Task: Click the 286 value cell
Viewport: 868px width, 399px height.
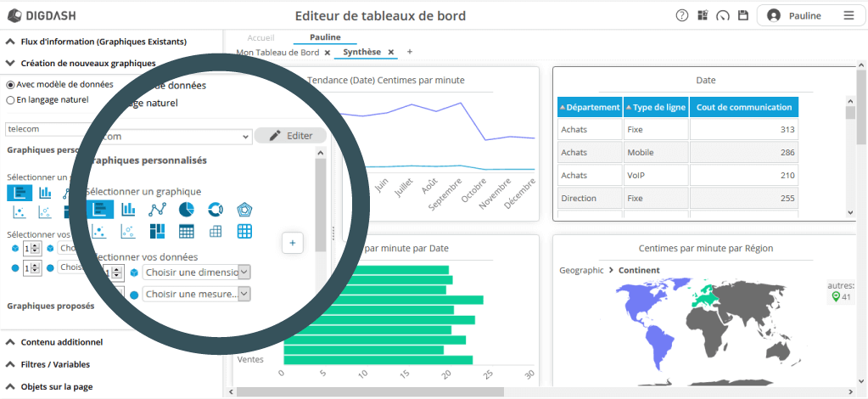Action: [744, 153]
